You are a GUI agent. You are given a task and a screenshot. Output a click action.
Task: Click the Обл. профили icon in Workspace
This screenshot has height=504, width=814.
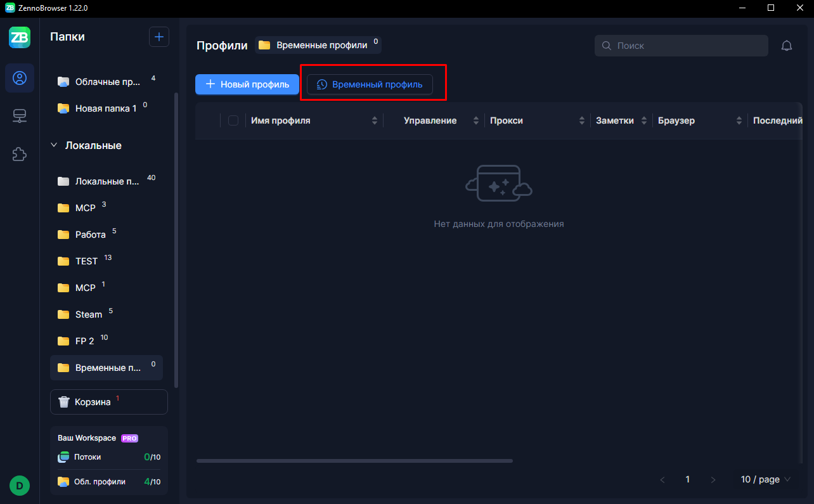point(63,482)
